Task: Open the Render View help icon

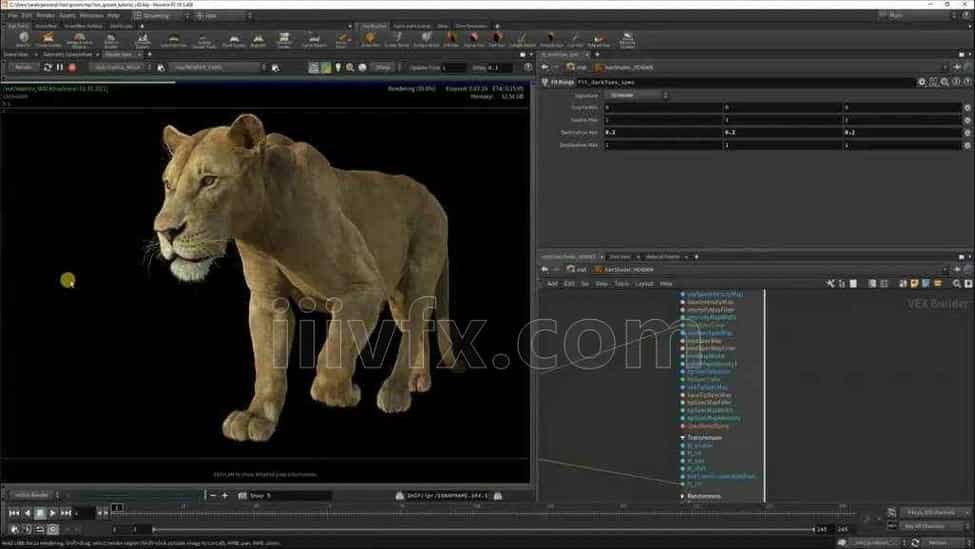Action: coord(528,67)
